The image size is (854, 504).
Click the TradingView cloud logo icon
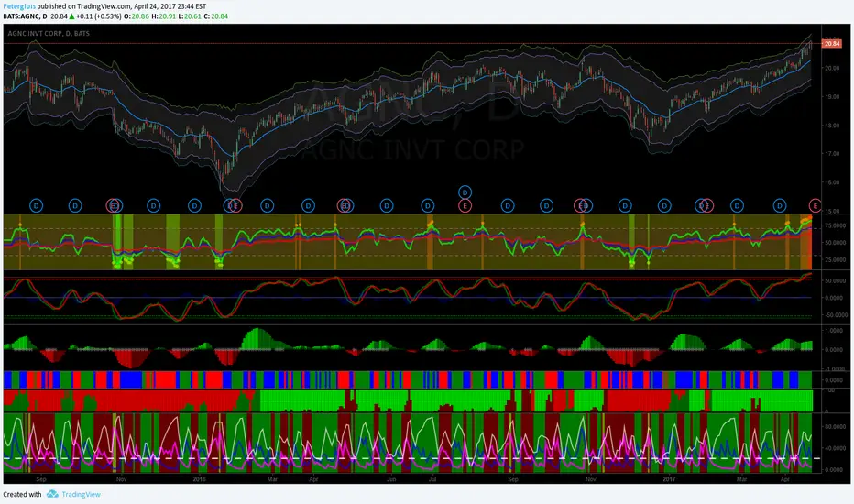[x=52, y=494]
